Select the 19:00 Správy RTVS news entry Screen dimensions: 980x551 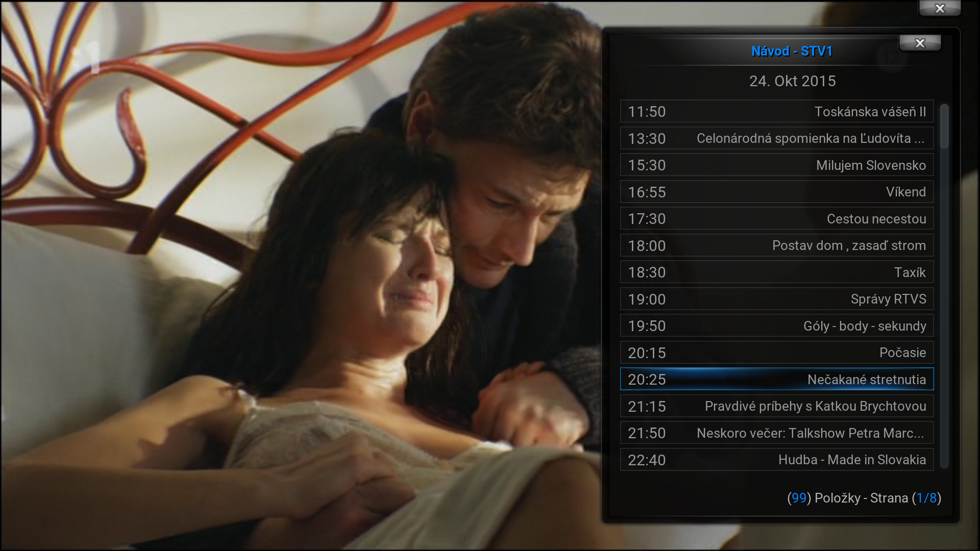click(x=776, y=299)
